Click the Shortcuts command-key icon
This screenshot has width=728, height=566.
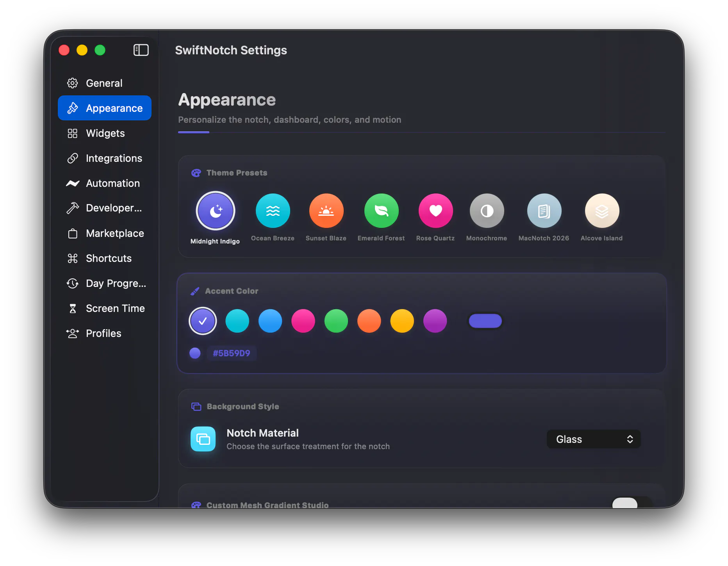point(73,258)
